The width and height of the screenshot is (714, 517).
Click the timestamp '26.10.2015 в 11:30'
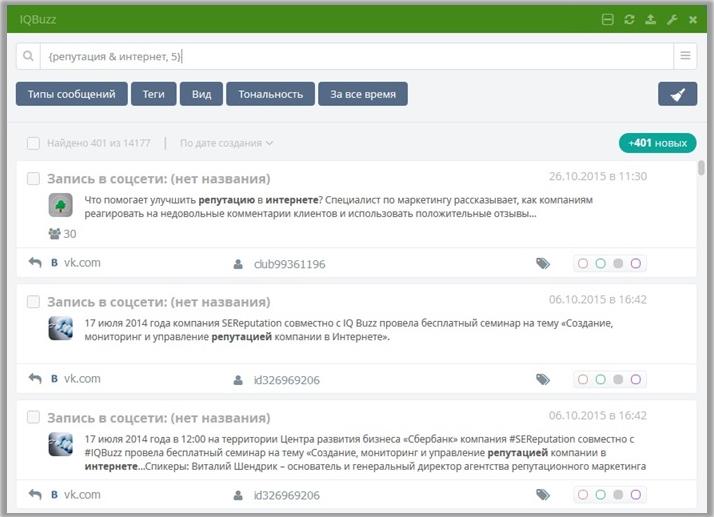[x=598, y=176]
